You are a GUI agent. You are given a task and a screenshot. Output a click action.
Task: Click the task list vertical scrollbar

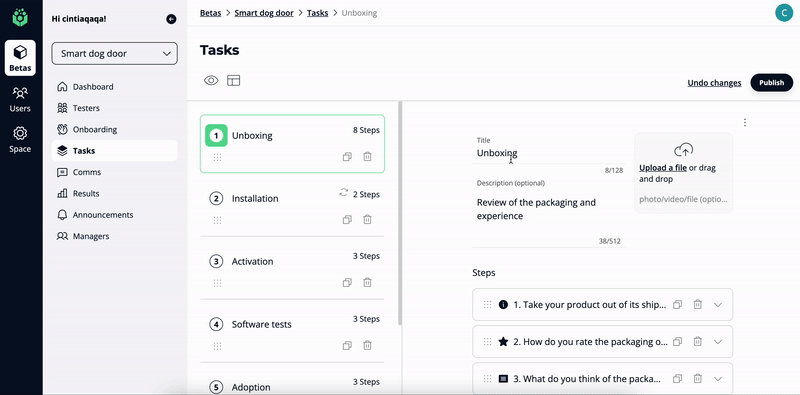(401, 213)
